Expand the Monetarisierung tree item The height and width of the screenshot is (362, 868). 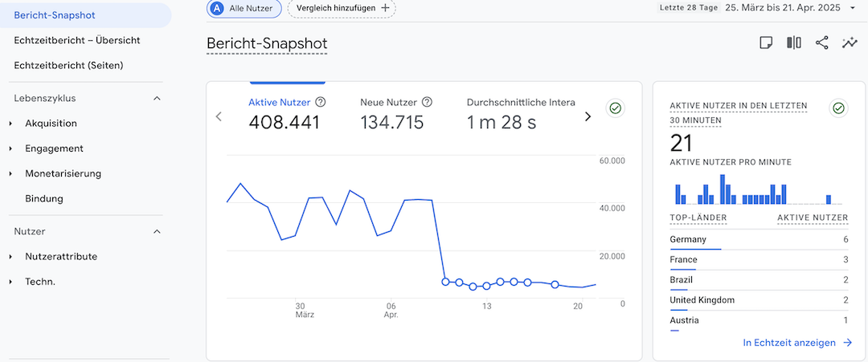tap(10, 173)
